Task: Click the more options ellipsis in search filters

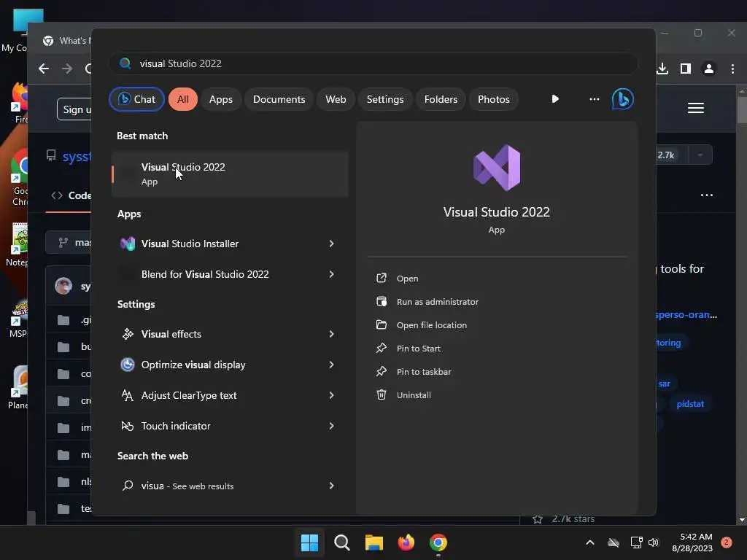Action: 594,99
